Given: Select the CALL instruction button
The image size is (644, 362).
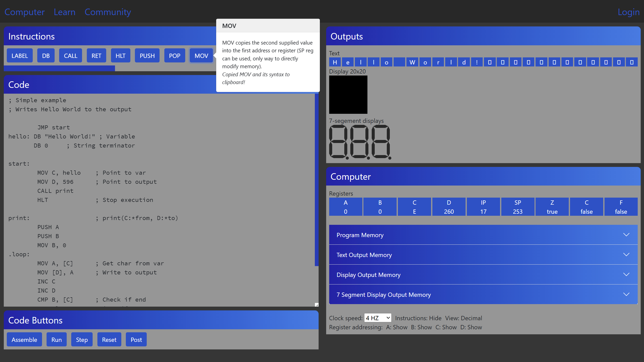Looking at the screenshot, I should point(70,56).
